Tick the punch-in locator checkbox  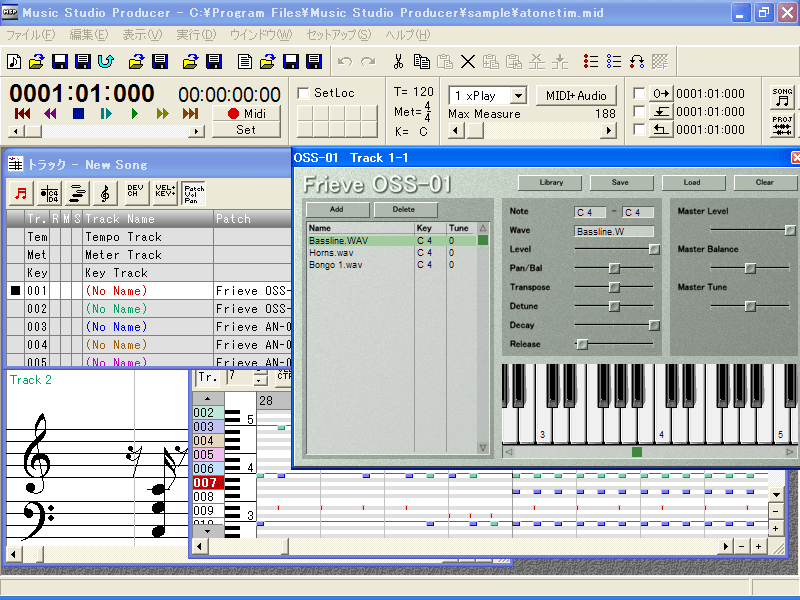pyautogui.click(x=639, y=112)
